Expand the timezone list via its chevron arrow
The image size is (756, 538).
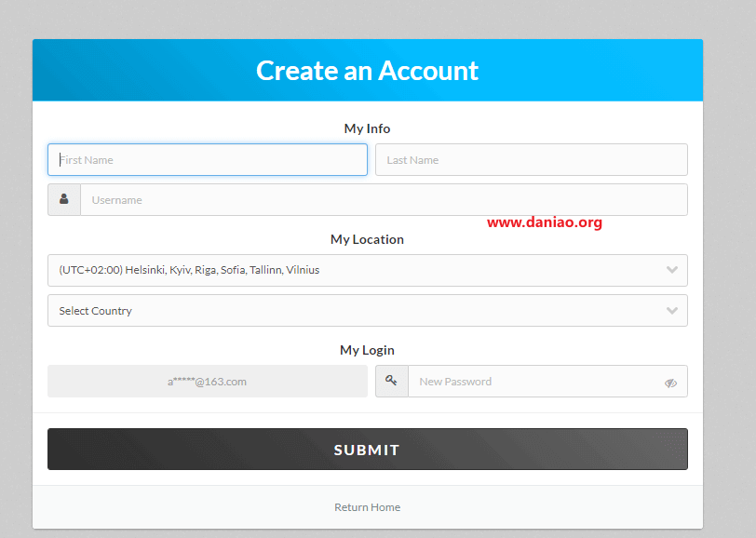[x=672, y=270]
